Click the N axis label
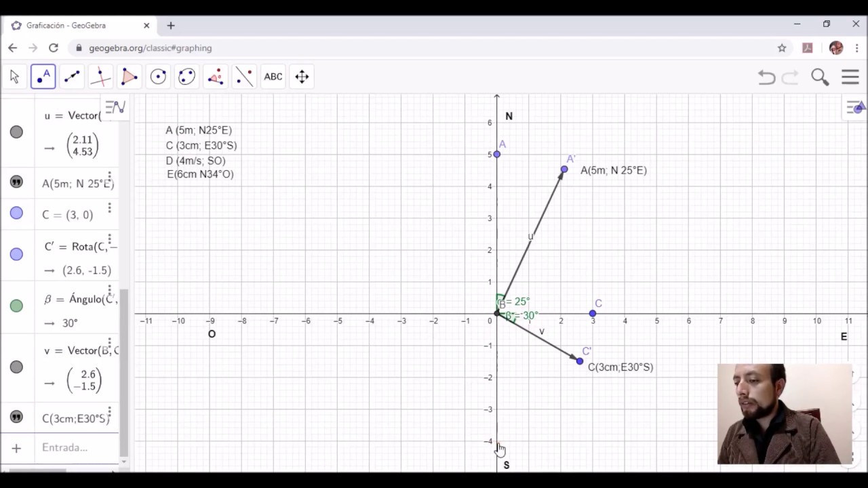The width and height of the screenshot is (868, 488). pos(509,117)
